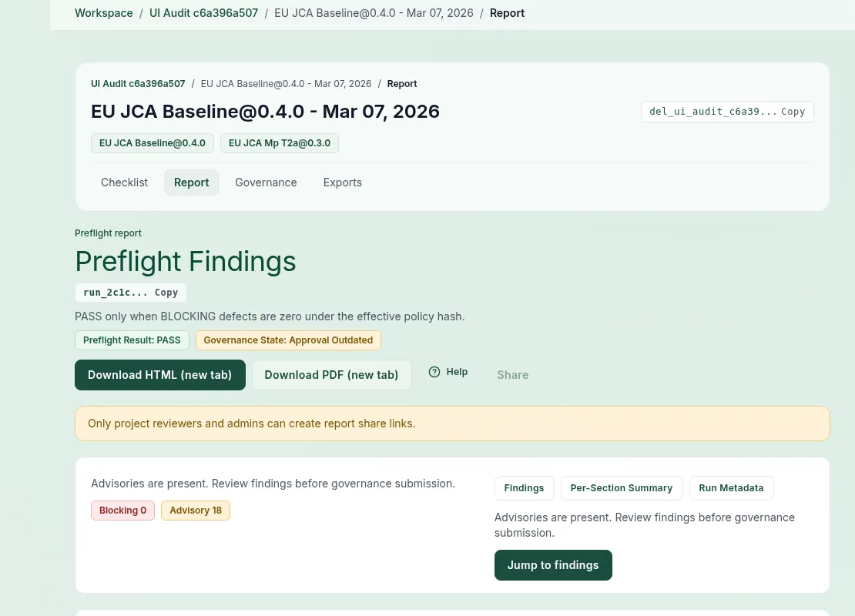Select the Report tab

(191, 182)
